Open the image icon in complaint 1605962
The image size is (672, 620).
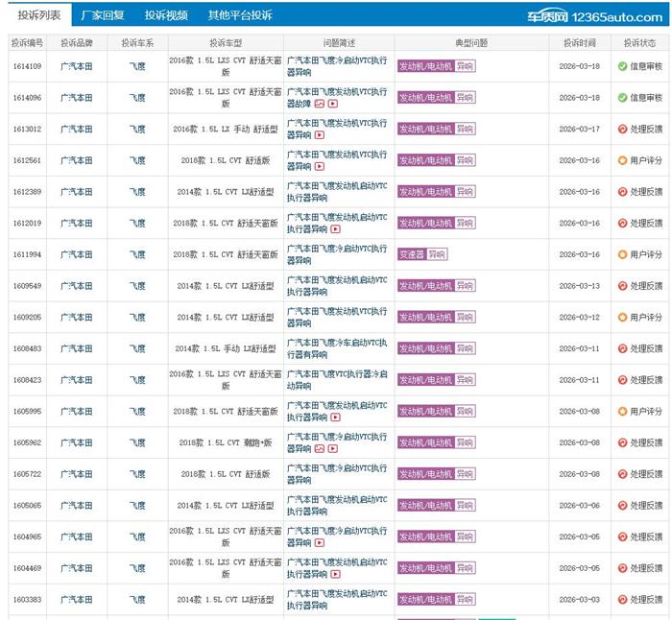tap(320, 449)
